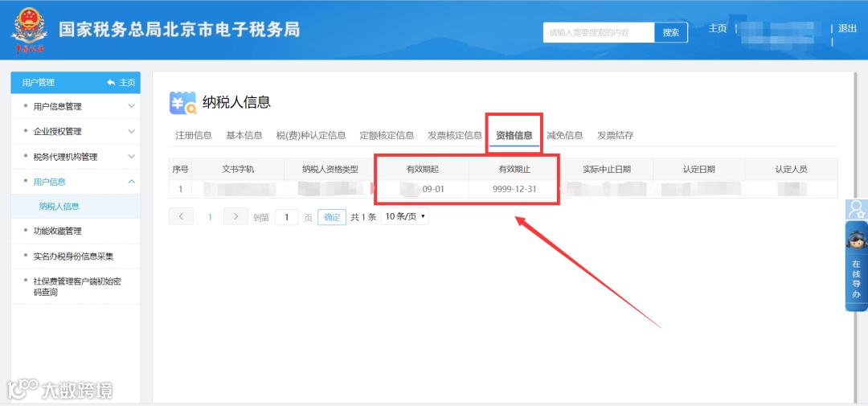
Task: Click the 主页 link in top header
Action: [x=718, y=29]
